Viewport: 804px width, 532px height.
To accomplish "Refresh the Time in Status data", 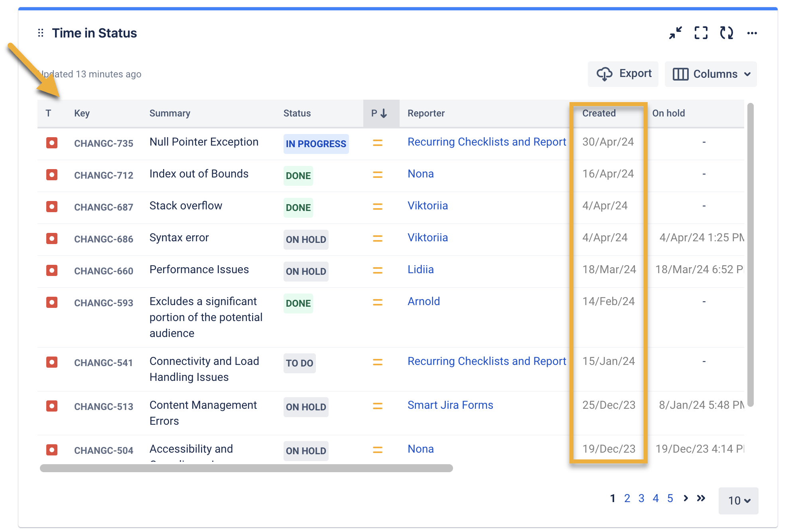I will (x=727, y=33).
